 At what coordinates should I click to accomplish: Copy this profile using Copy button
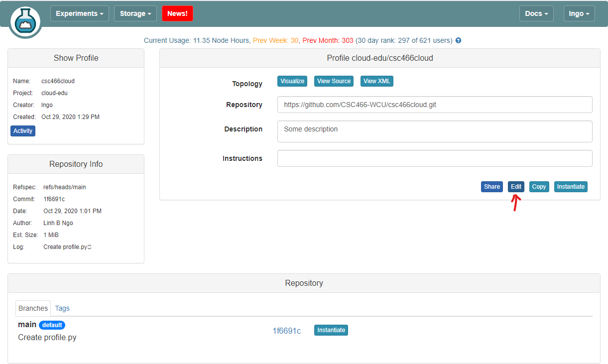click(x=539, y=187)
